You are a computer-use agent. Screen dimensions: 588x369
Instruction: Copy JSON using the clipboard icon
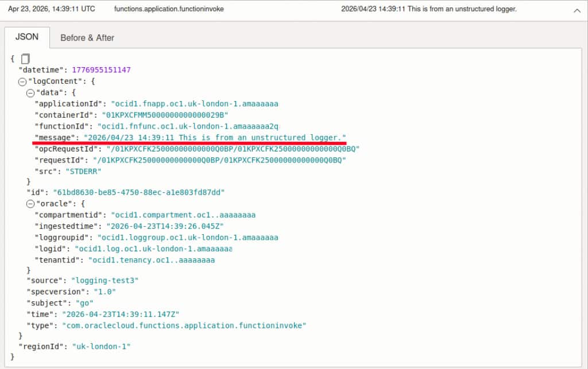pos(25,59)
